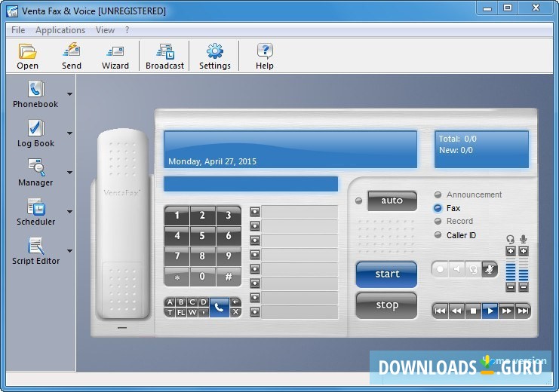The width and height of the screenshot is (559, 392).
Task: Click the headset volume level bar
Action: pos(511,270)
